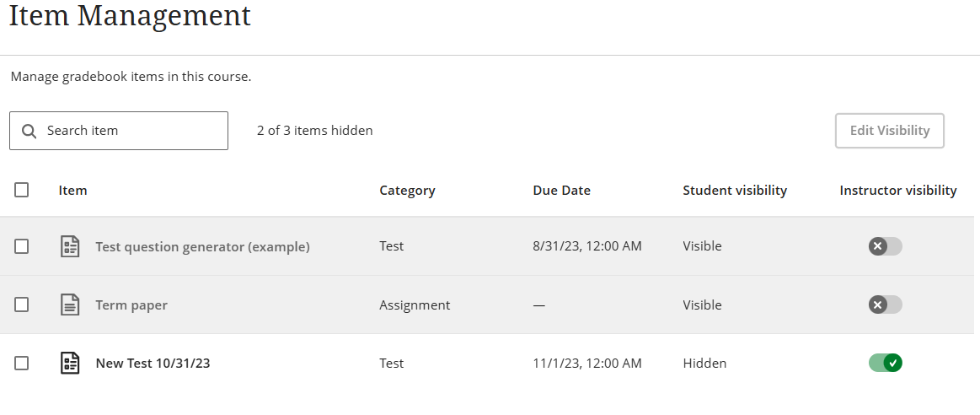Click the Category column header
Image resolution: width=980 pixels, height=415 pixels.
pos(407,191)
